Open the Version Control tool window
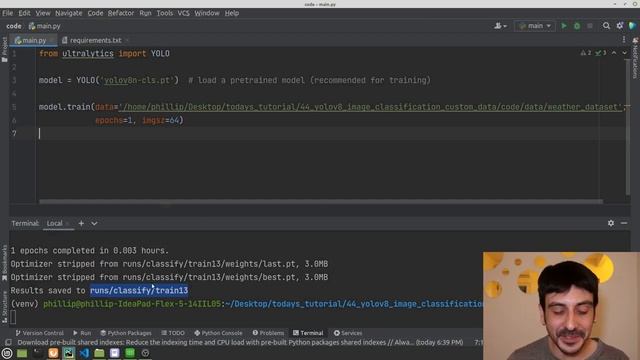 point(39,333)
